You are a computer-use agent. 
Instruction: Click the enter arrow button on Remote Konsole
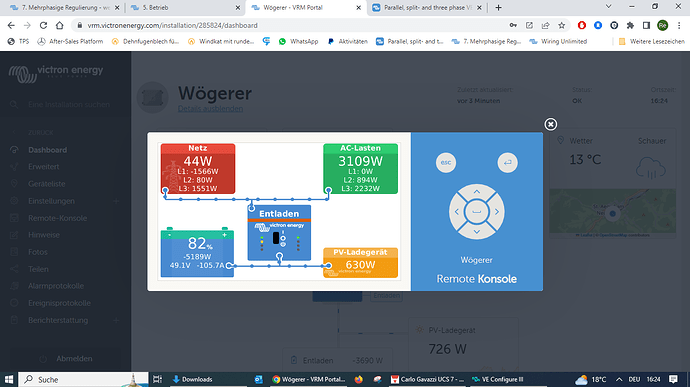507,162
